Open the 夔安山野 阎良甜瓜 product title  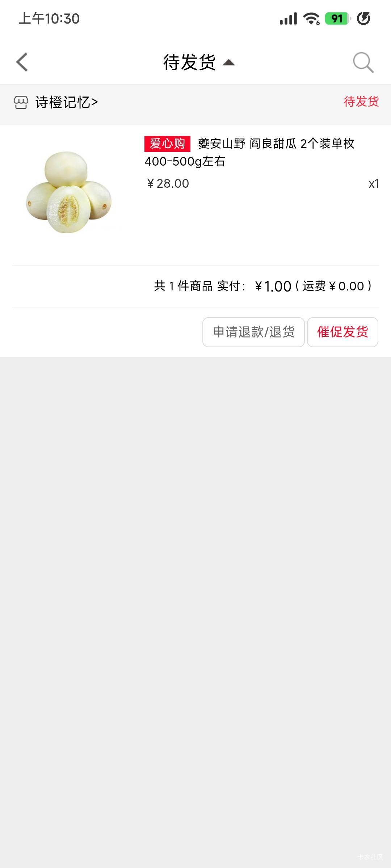(x=249, y=152)
